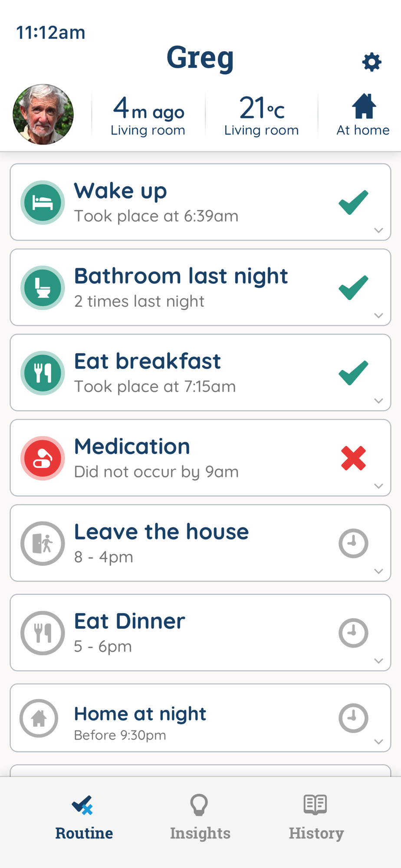Tap the red Medication pill icon
401x868 pixels.
tap(43, 458)
